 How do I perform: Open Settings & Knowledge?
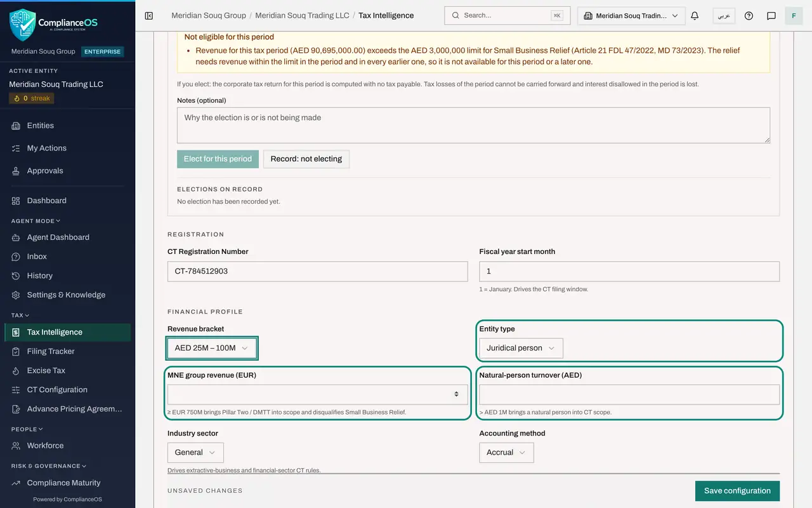[x=67, y=295]
